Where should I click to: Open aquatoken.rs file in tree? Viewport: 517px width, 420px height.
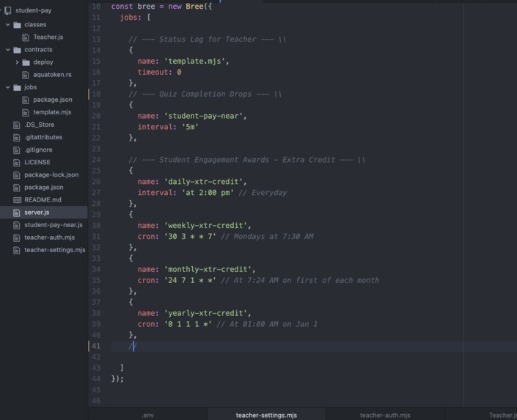pos(52,75)
